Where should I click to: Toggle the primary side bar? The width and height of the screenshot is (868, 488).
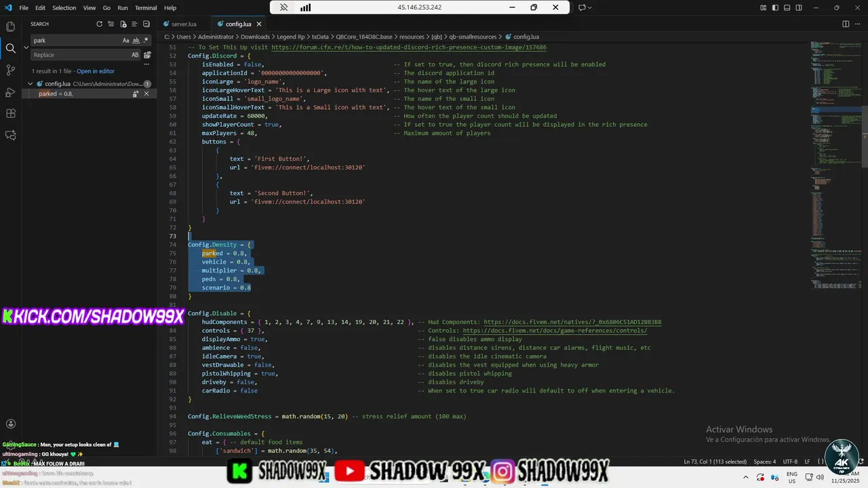(x=775, y=7)
